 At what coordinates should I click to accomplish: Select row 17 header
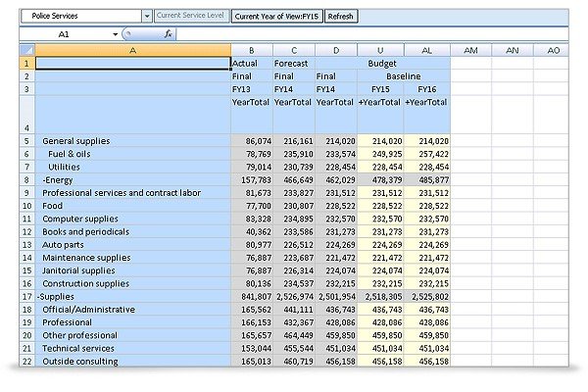pos(27,296)
